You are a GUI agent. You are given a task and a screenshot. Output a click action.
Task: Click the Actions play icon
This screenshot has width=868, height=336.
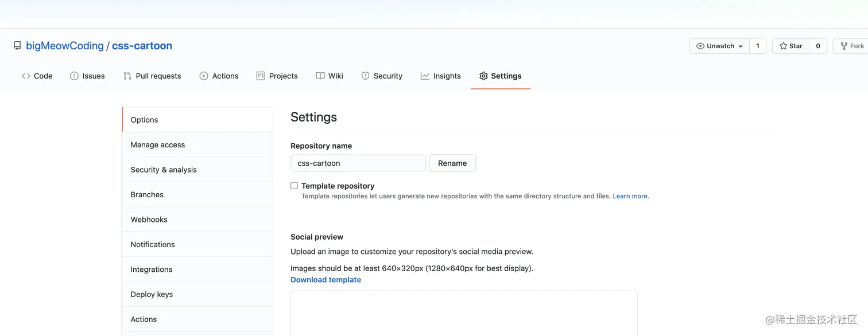tap(204, 76)
